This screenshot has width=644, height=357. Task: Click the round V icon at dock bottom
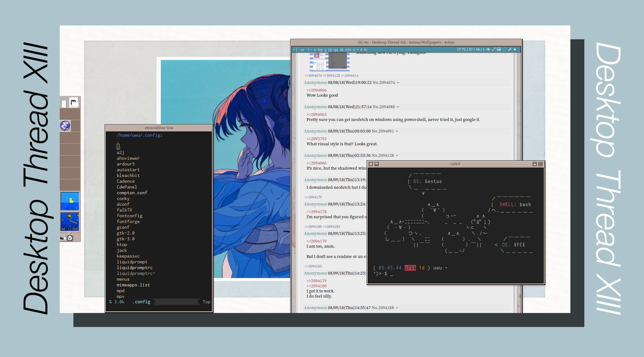(70, 238)
